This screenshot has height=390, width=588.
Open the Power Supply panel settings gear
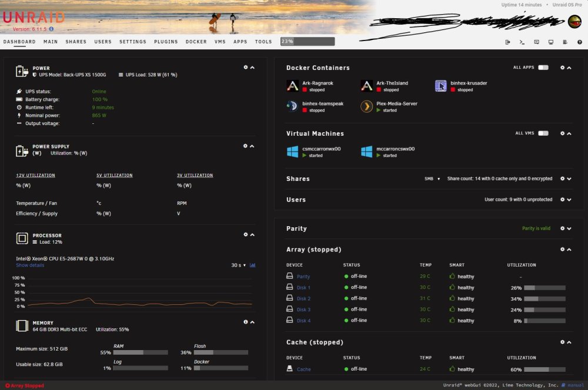pos(245,146)
